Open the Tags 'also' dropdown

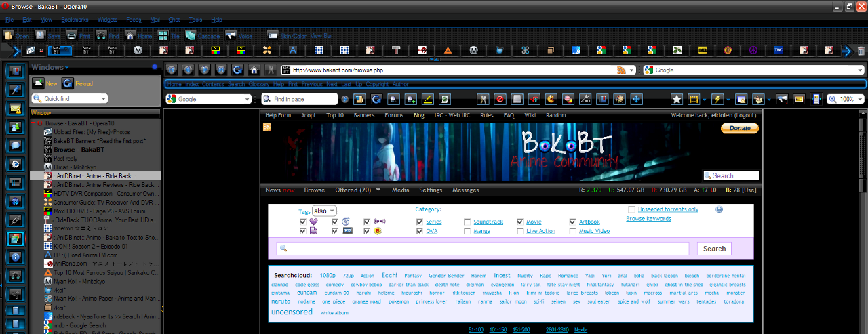point(324,211)
